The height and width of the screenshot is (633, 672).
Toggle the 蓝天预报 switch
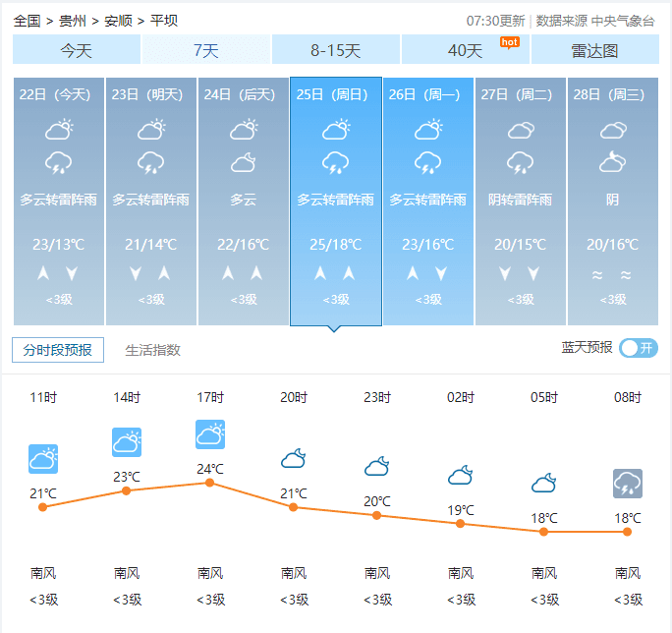pos(639,348)
